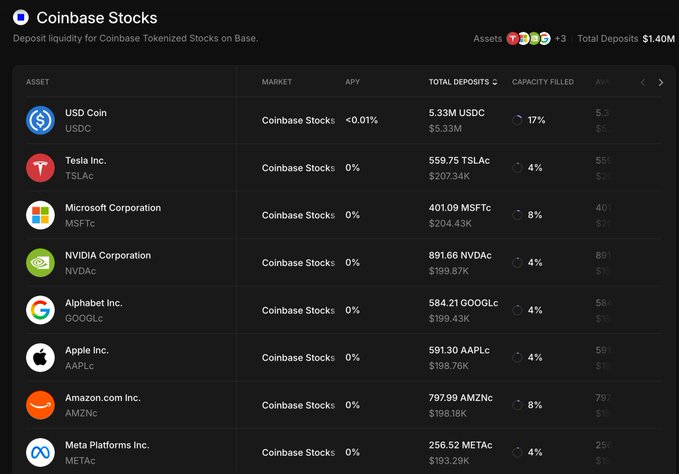
Task: Click the $1.40M Total Deposits value in header
Action: pyautogui.click(x=658, y=39)
